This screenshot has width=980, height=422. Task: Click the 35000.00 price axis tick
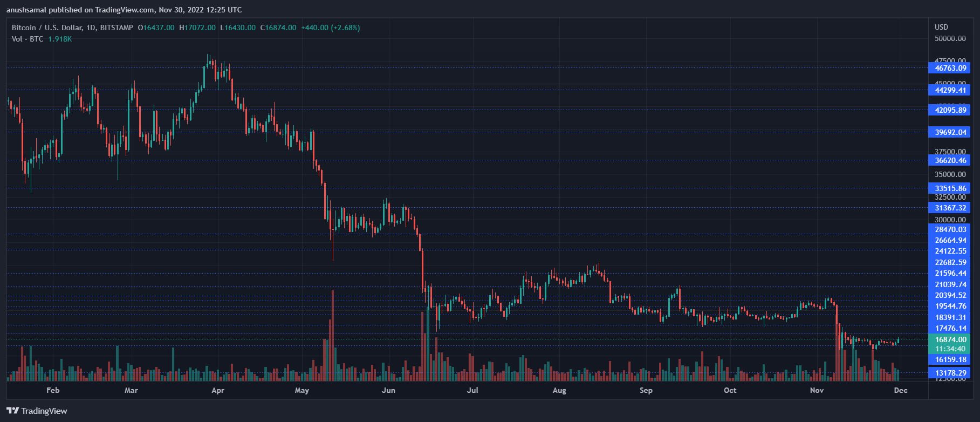point(950,175)
